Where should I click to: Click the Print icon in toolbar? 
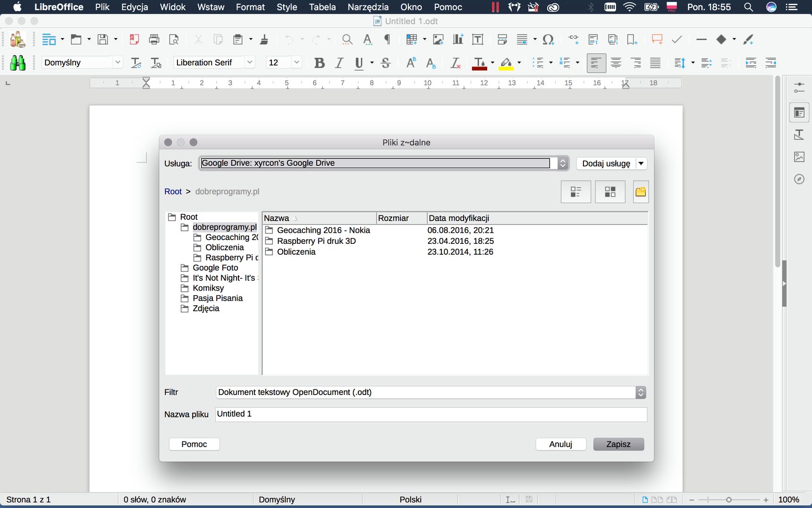pos(154,40)
